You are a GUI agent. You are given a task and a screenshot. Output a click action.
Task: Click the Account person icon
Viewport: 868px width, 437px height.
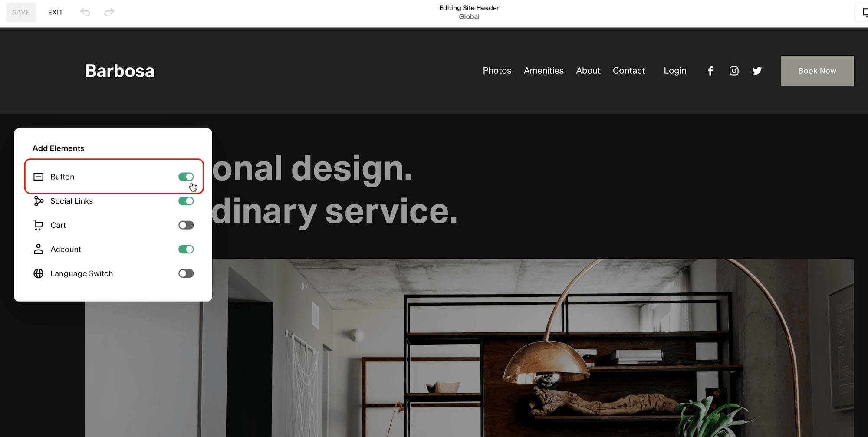point(38,249)
